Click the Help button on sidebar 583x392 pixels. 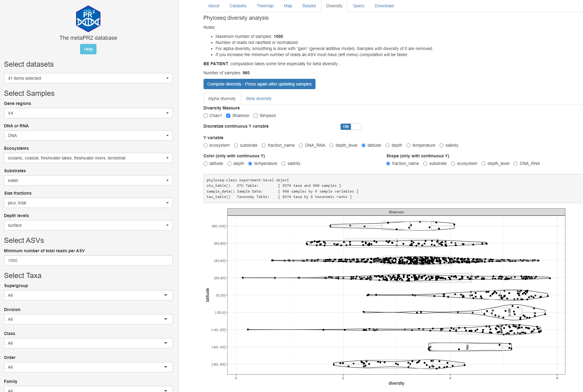pos(88,49)
